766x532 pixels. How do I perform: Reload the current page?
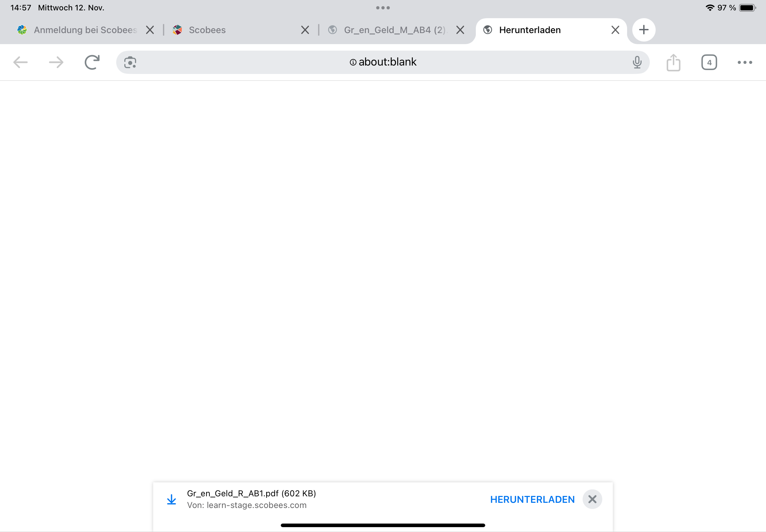[92, 62]
